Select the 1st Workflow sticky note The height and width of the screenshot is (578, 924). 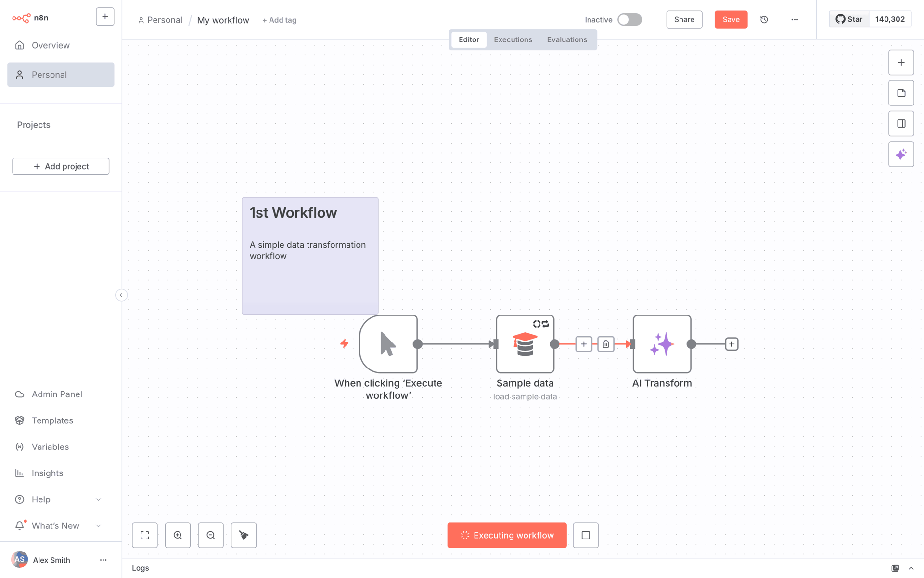click(x=310, y=256)
